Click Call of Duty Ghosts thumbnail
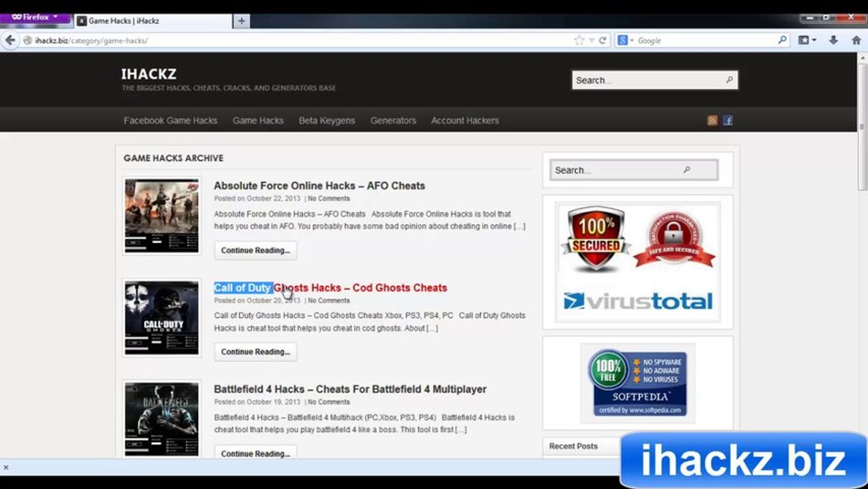 (162, 318)
